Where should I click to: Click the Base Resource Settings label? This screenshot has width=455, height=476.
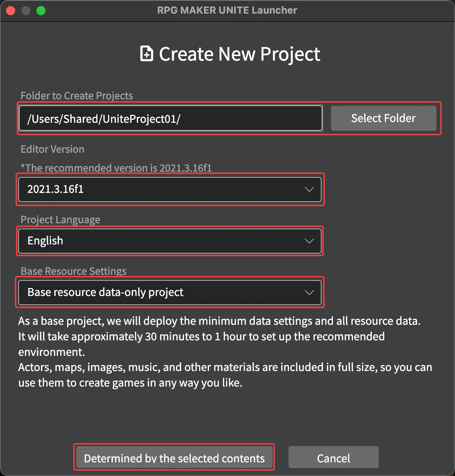(x=74, y=271)
